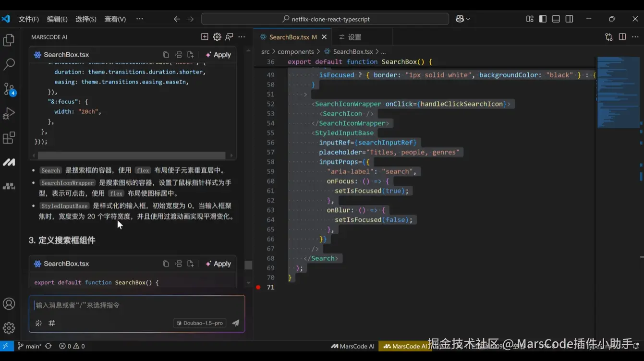
Task: Select 'components' in the breadcrumb path
Action: 295,51
